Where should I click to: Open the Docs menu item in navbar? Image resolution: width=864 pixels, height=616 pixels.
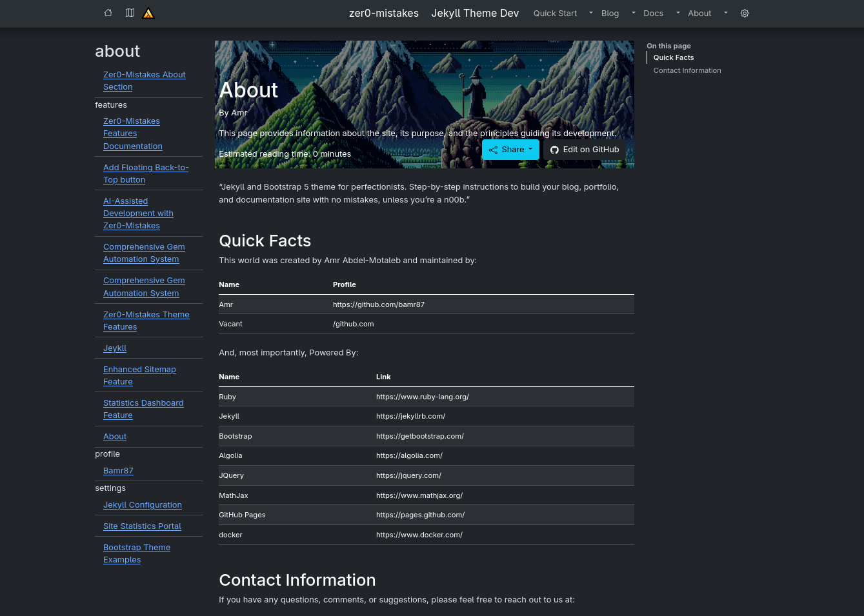pos(653,14)
